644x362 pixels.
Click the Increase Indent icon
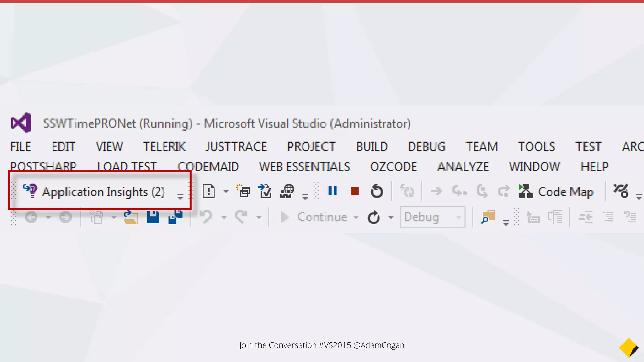(x=608, y=217)
